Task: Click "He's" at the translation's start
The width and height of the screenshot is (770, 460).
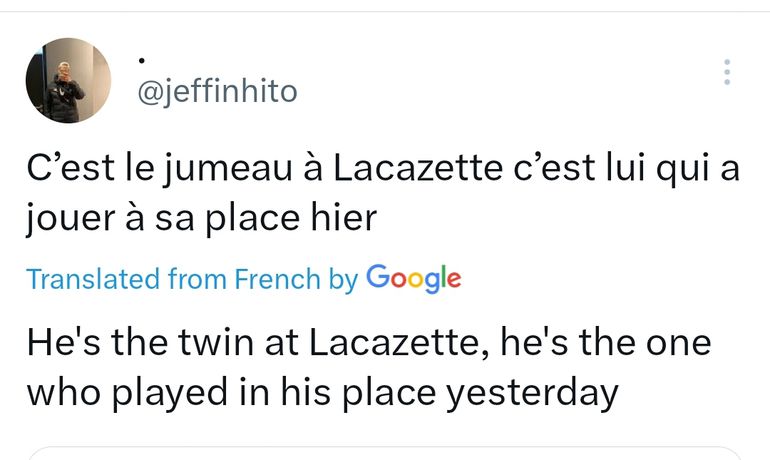Action: point(60,343)
